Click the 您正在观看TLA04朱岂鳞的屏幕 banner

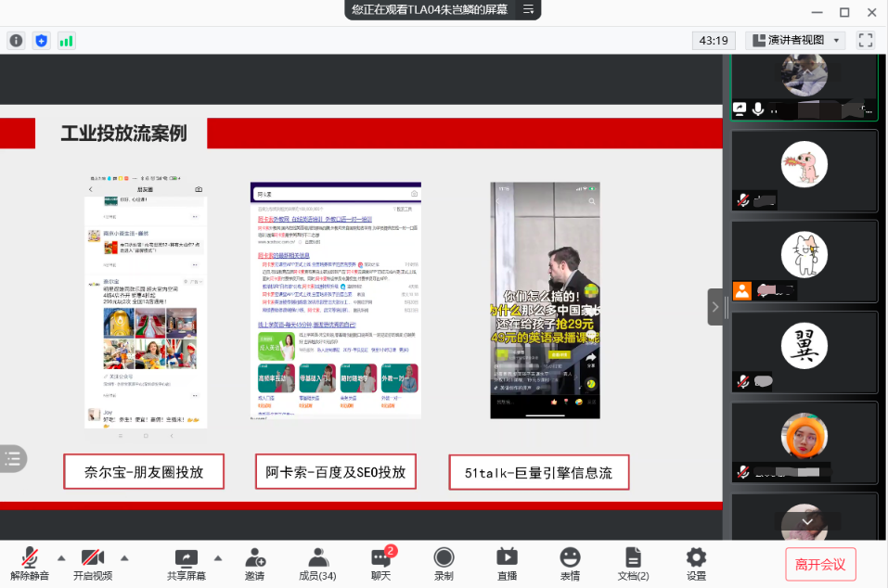[x=430, y=9]
